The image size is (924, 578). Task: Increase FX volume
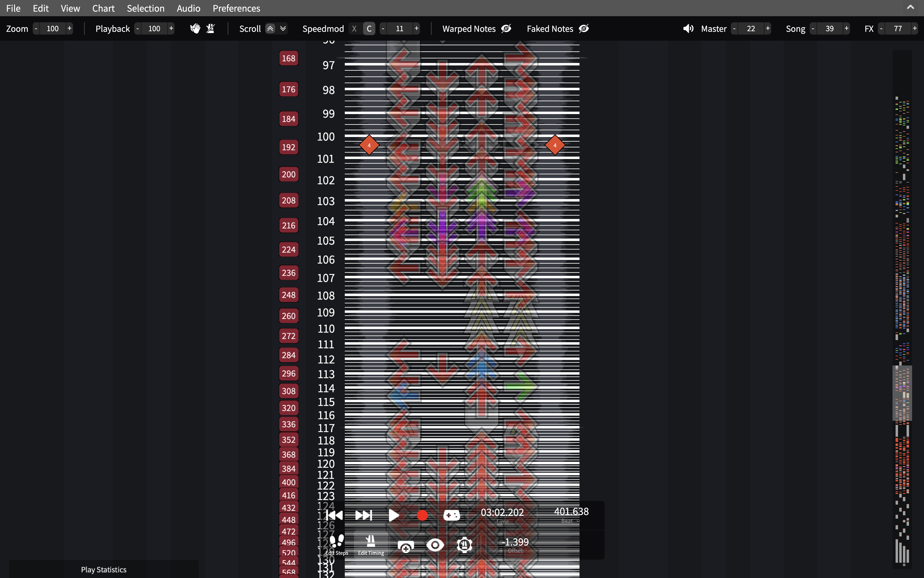[915, 29]
